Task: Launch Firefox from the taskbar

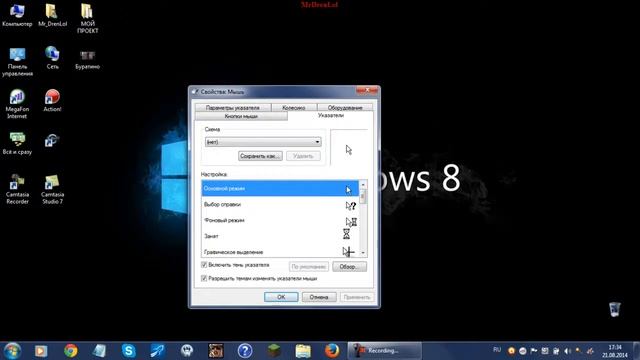Action: point(332,351)
